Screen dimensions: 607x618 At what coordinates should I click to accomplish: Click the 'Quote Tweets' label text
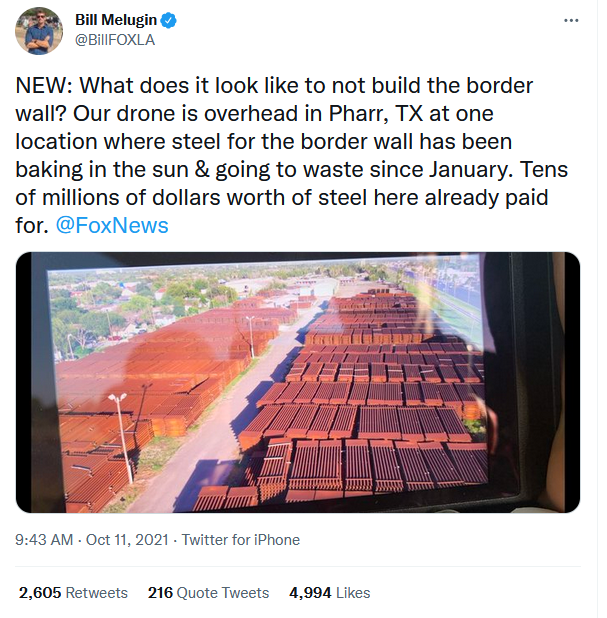224,593
